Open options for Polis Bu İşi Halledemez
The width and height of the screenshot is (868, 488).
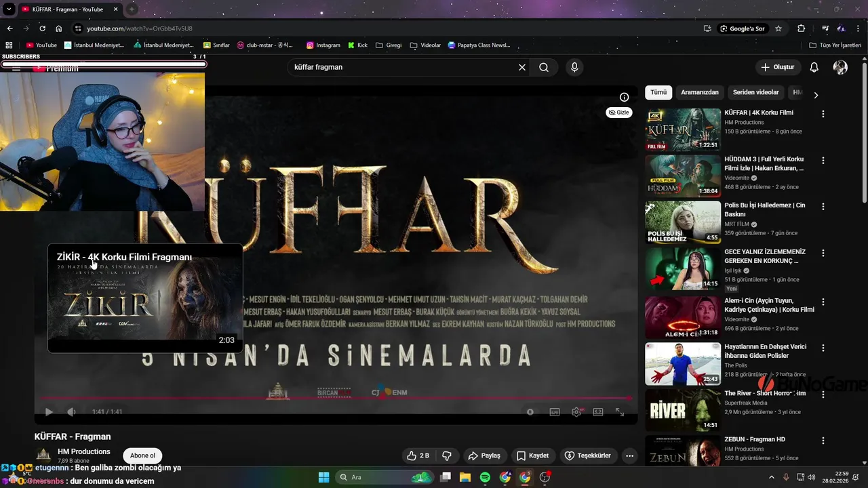point(823,207)
